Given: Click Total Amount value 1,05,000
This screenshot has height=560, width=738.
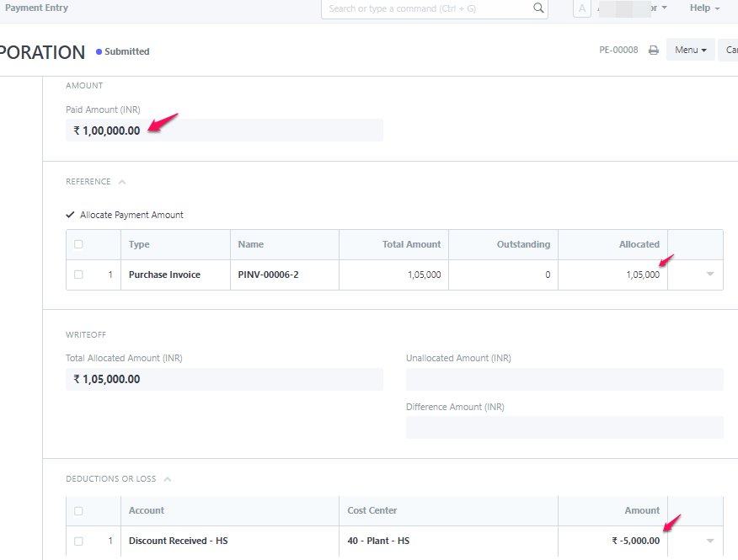Looking at the screenshot, I should (394, 275).
